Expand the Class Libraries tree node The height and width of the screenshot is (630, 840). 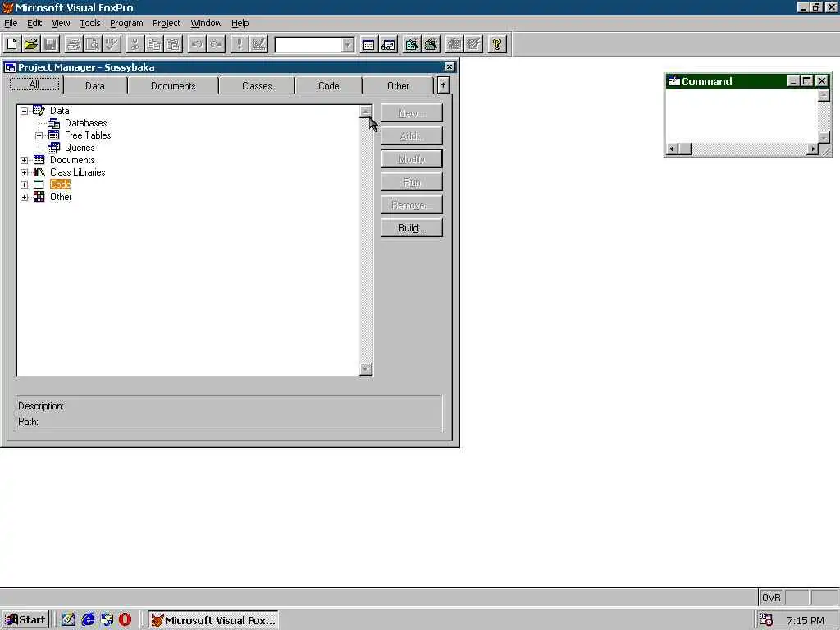pos(24,172)
